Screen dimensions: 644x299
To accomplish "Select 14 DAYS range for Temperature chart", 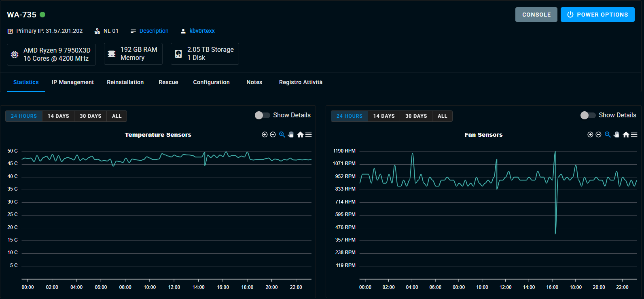I will click(x=58, y=116).
